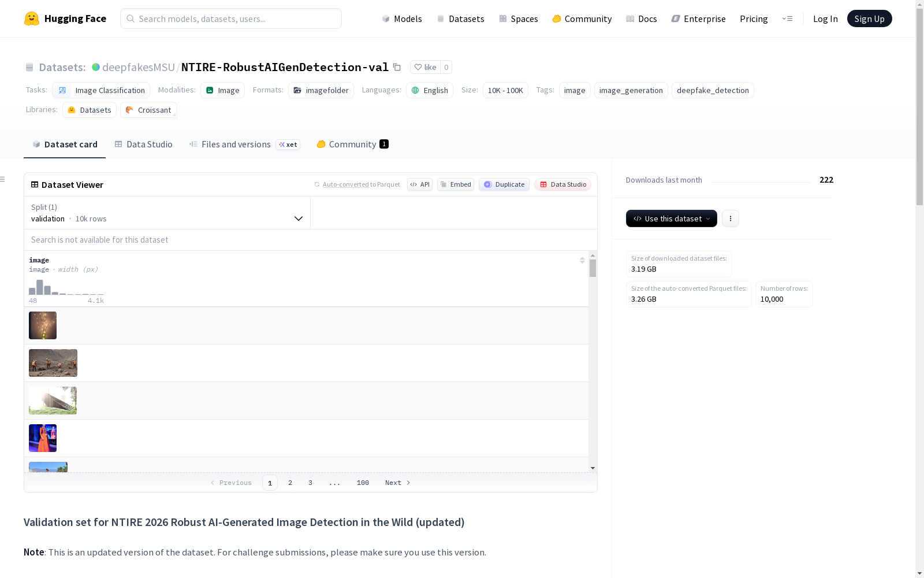Viewport: 924px width, 578px height.
Task: Open the xet badge on Files tab
Action: (x=288, y=144)
